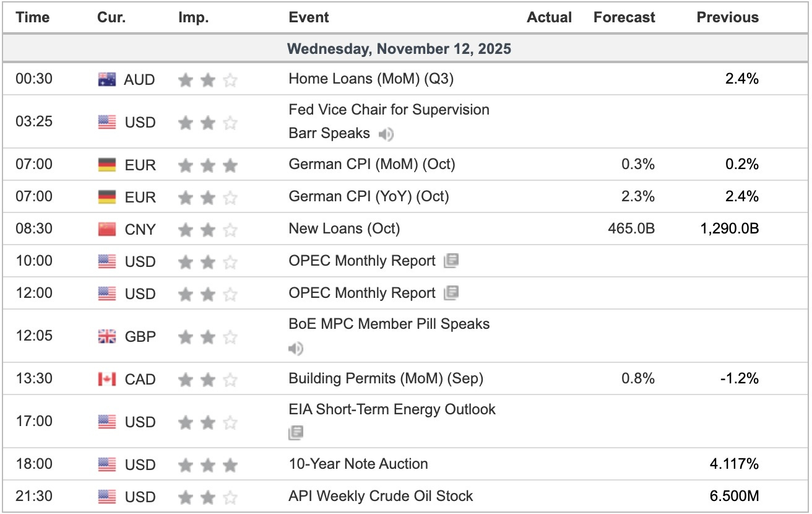Image resolution: width=812 pixels, height=514 pixels.
Task: Click the Previous column header
Action: point(727,17)
